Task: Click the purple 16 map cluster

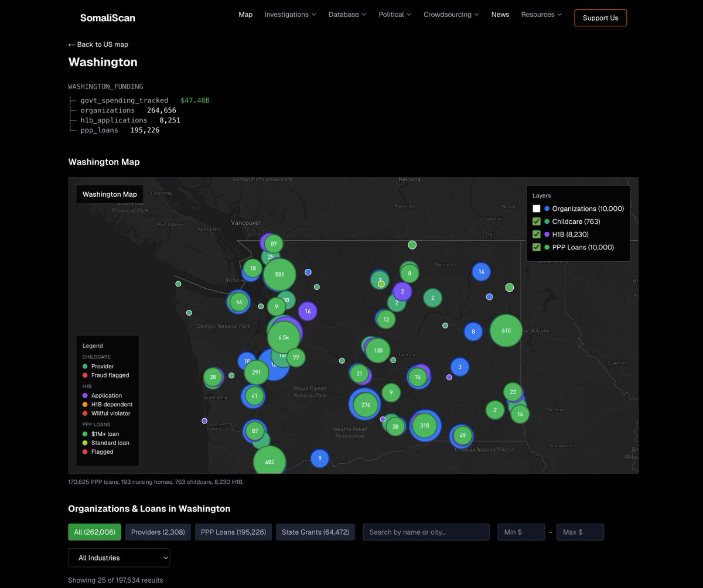Action: [308, 311]
